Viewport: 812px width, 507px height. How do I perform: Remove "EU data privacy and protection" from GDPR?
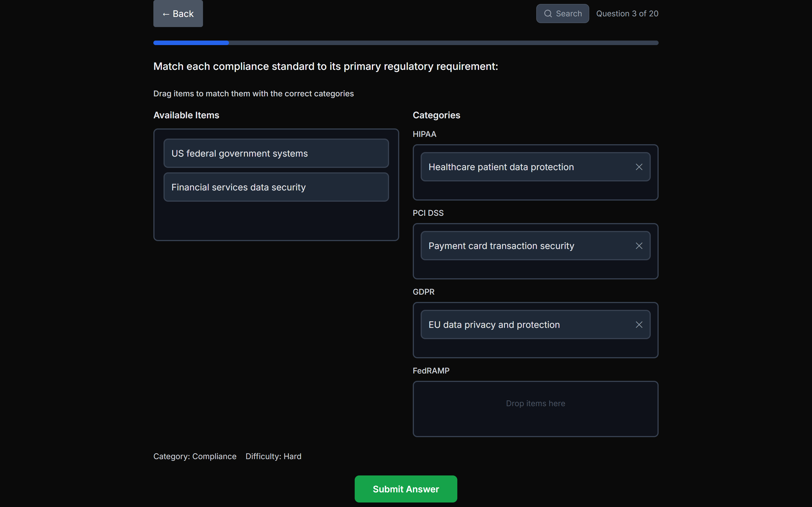pos(639,324)
